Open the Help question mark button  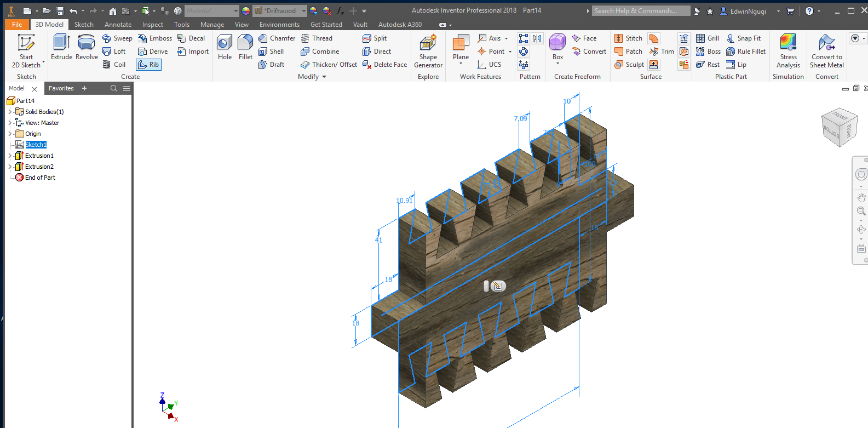pos(809,11)
